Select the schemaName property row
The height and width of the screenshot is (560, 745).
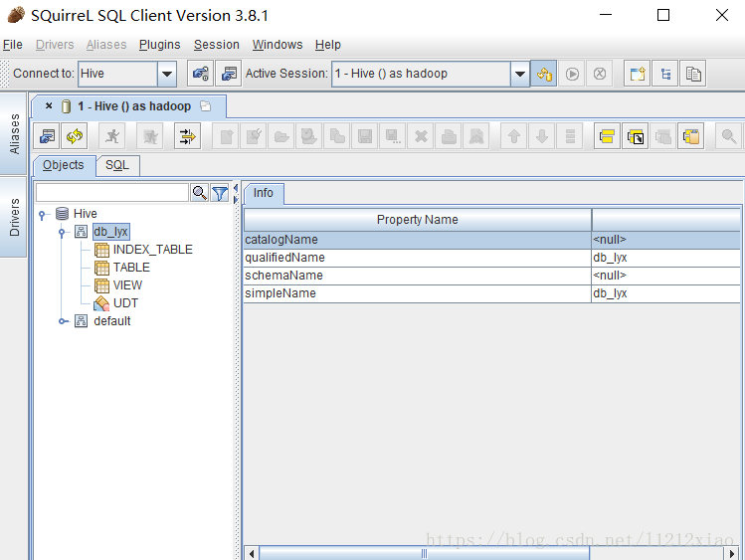point(492,276)
